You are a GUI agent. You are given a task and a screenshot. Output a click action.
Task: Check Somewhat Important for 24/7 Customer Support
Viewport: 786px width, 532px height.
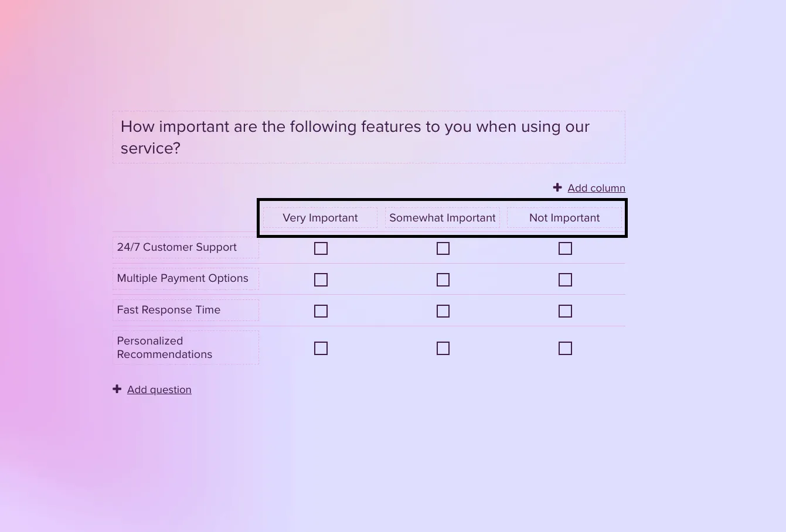pyautogui.click(x=443, y=248)
